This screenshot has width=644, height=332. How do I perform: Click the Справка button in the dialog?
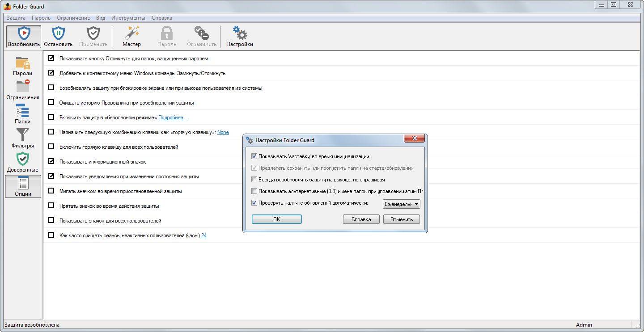tap(361, 219)
